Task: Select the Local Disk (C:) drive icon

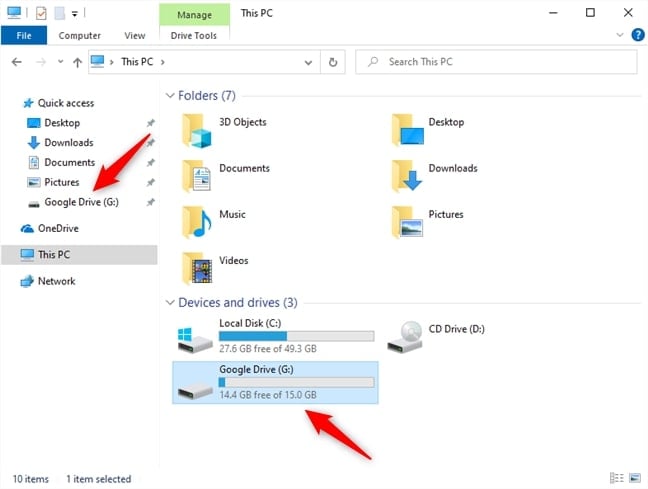Action: tap(195, 340)
